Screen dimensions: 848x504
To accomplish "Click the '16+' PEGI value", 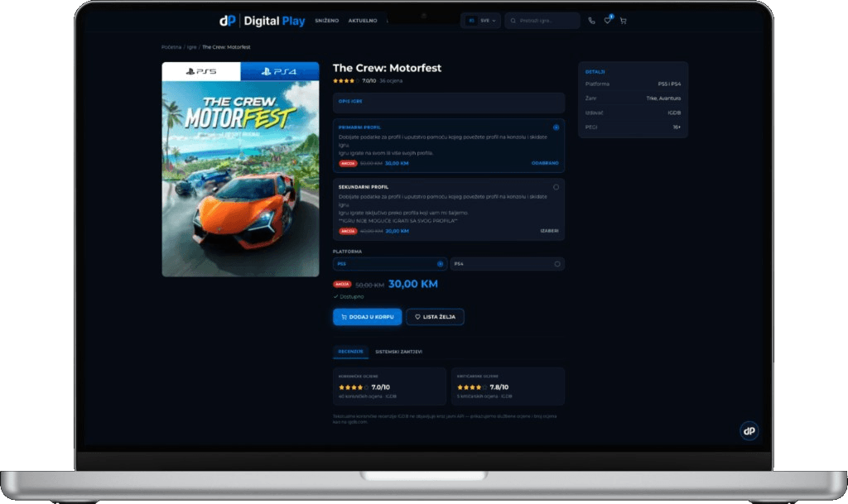I will point(677,127).
